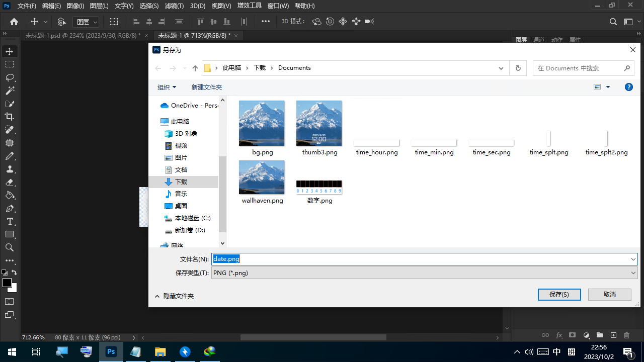Select the wallhaven.png file thumbnail

(262, 177)
